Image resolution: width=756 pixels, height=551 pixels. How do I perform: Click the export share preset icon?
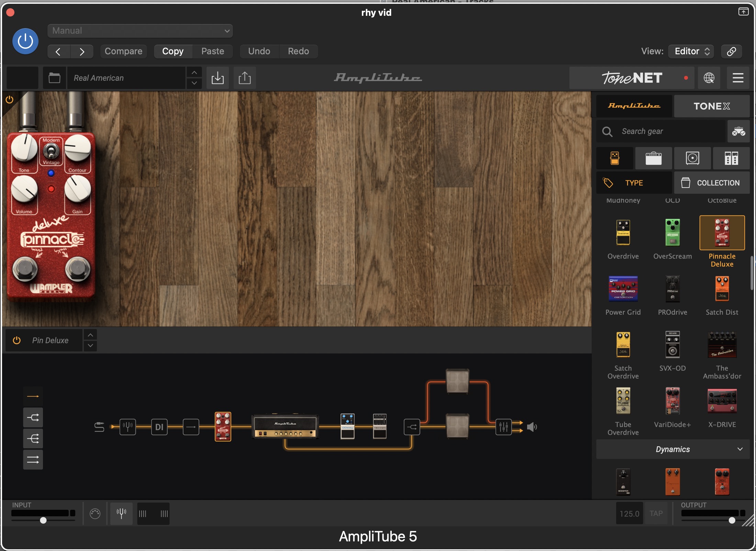(x=245, y=78)
